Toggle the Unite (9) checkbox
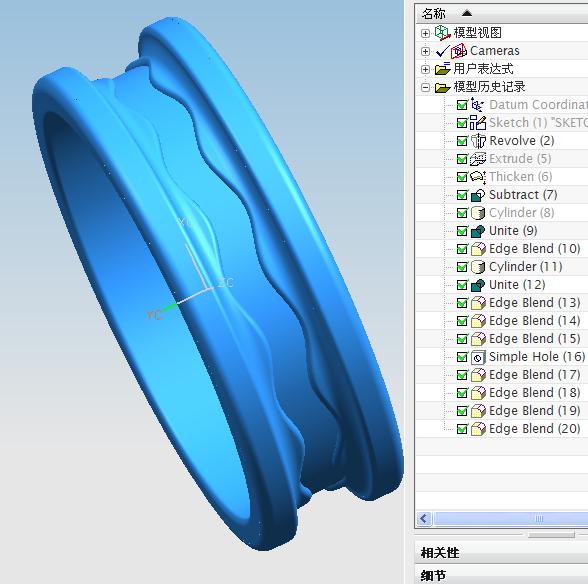The width and height of the screenshot is (588, 584). 462,231
